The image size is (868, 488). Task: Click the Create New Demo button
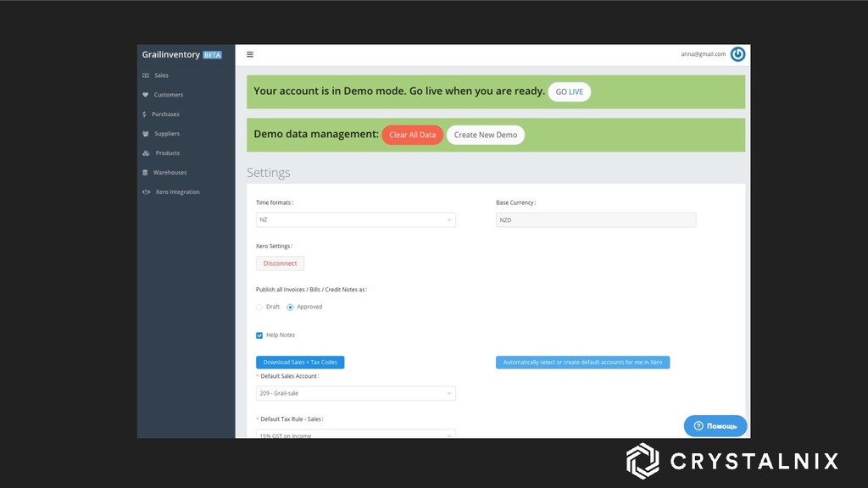(486, 135)
